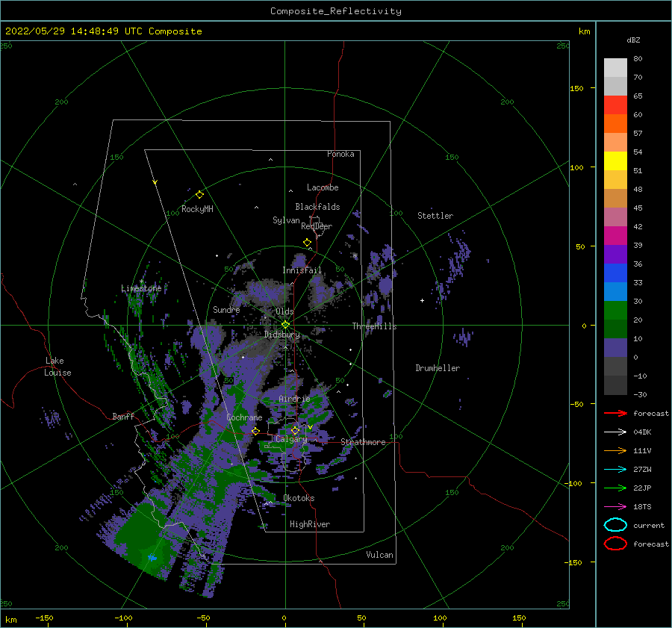The width and height of the screenshot is (672, 628).
Task: Click the Sundre town label
Action: point(227,310)
